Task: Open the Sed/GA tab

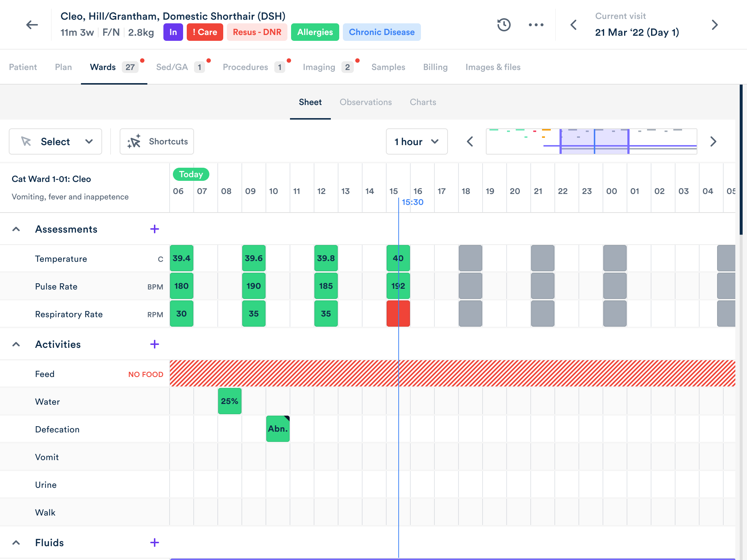Action: [172, 67]
